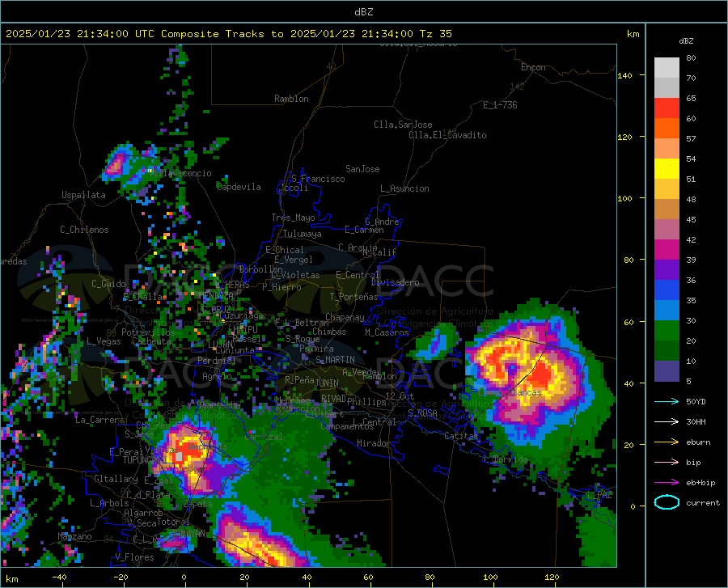Pick the light orange swatch between 57 and 54
The image size is (728, 588).
click(x=667, y=149)
